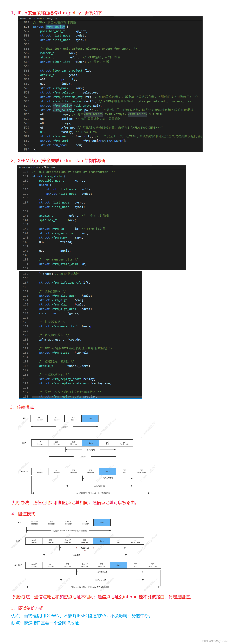
Task: Click '} props;' on line 165
Action: 46,274
